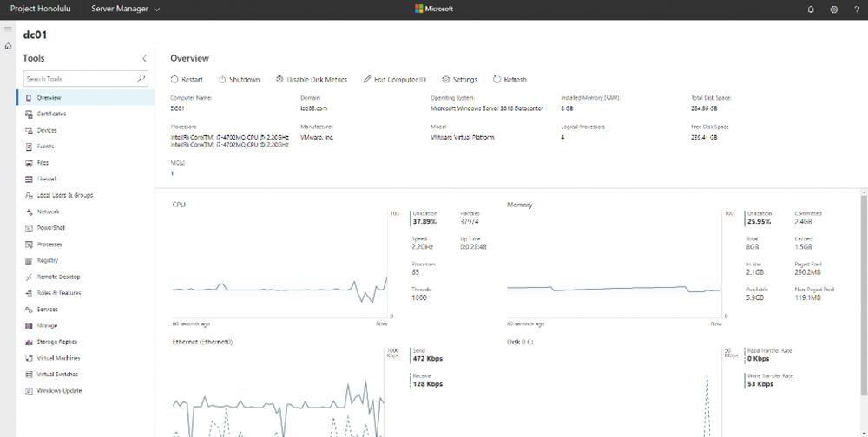Click the Shutdown button
Screen dimensions: 868x437
(240, 80)
